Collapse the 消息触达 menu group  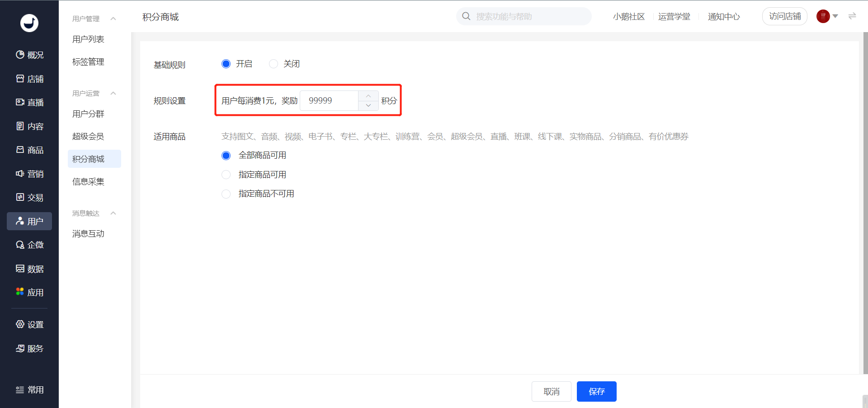(113, 213)
